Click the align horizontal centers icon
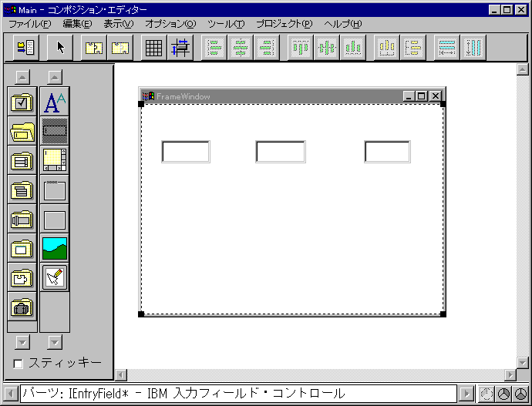 [241, 48]
